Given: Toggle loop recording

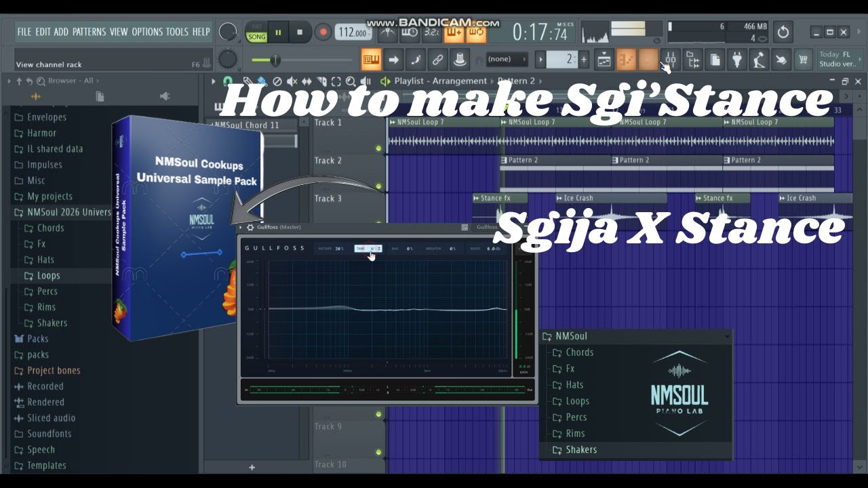Looking at the screenshot, I should [x=476, y=33].
